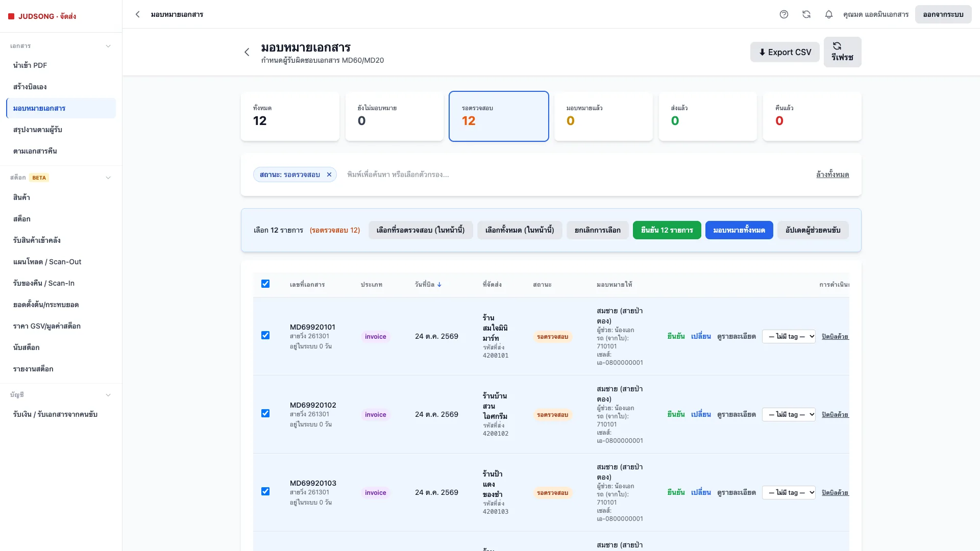This screenshot has height=551, width=980.
Task: Click มอบหมายทั้งหมด blue button
Action: [739, 230]
